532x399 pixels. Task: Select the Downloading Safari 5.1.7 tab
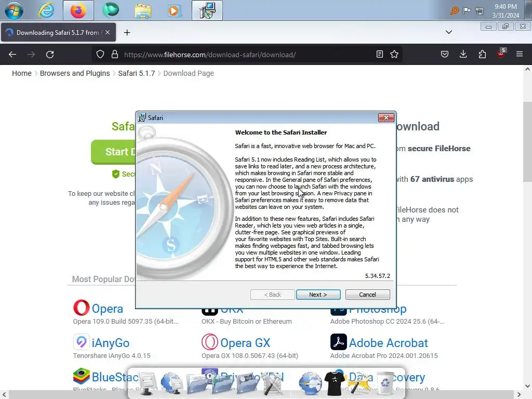[58, 33]
